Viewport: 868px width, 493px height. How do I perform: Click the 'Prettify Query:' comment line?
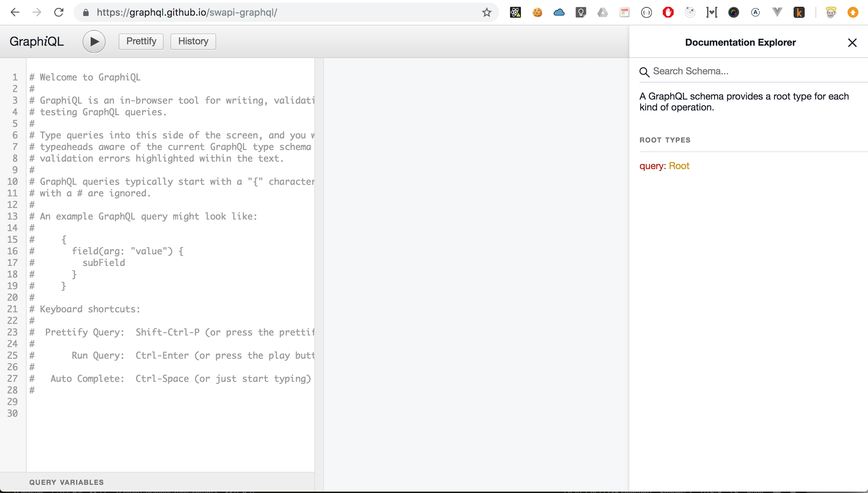172,332
